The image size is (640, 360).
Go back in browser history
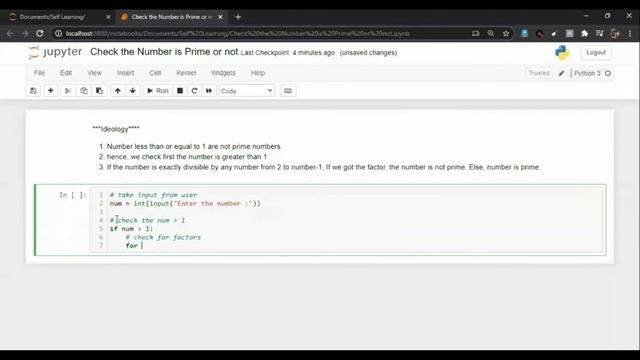(10, 33)
